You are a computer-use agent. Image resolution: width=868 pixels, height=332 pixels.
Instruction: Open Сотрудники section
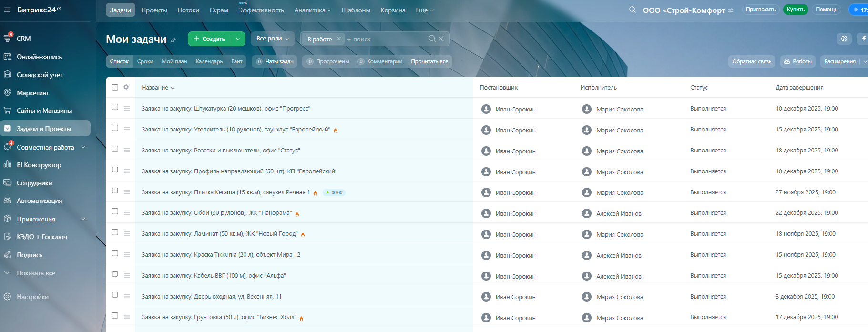tap(34, 183)
